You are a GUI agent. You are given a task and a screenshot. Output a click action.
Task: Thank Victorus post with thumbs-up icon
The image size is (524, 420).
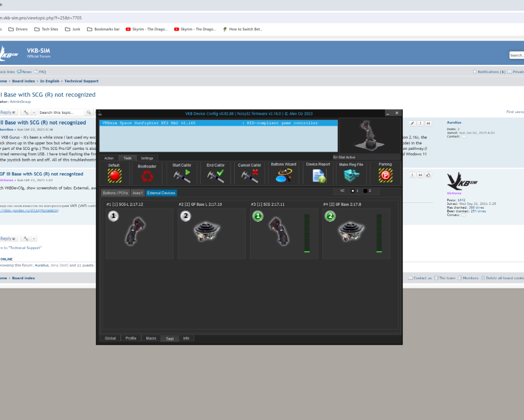(428, 175)
